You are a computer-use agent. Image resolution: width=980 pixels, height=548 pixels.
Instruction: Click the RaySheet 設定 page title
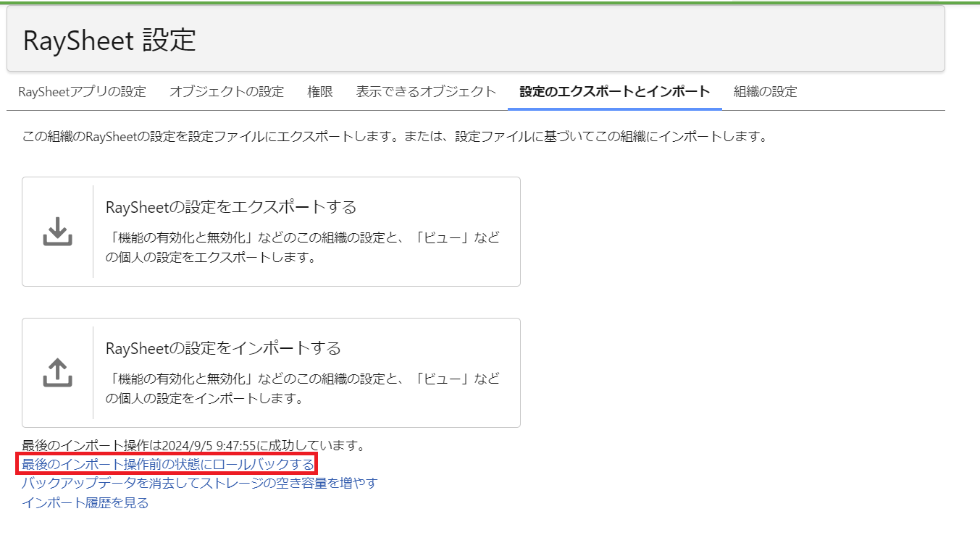click(x=109, y=40)
